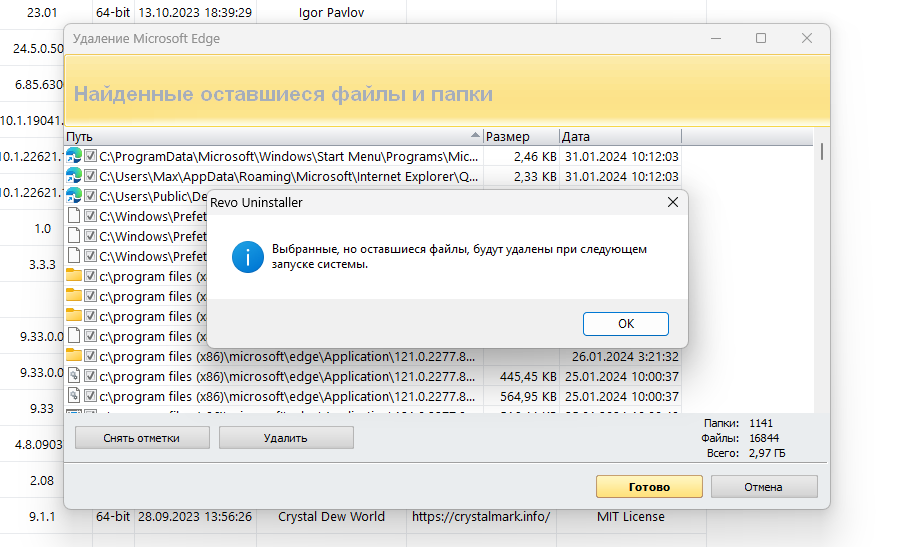Click the Снять отметки button
This screenshot has width=900, height=547.
142,438
